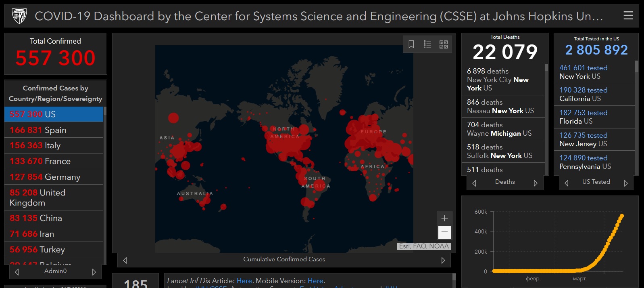The height and width of the screenshot is (288, 644).
Task: Open the hamburger menu in the header
Action: 628,15
